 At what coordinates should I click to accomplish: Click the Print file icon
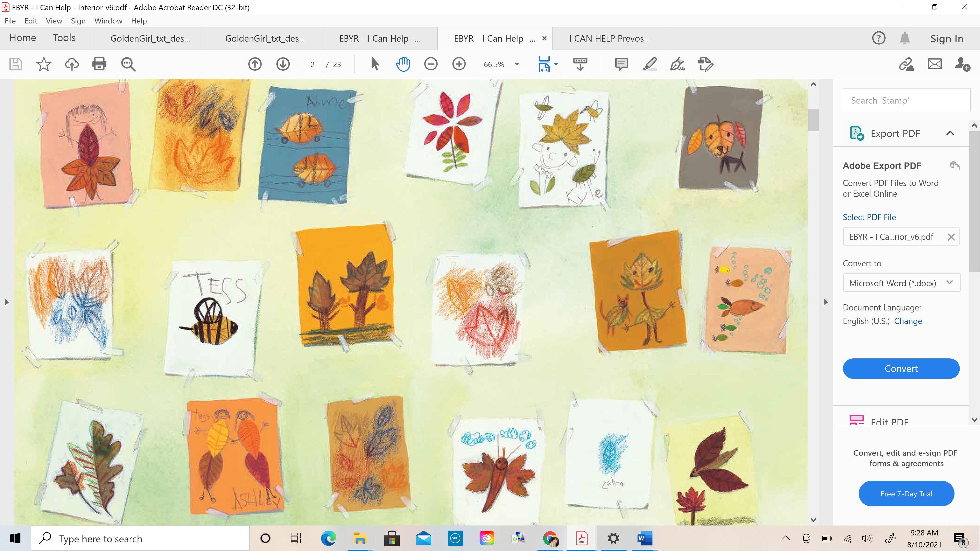coord(99,64)
